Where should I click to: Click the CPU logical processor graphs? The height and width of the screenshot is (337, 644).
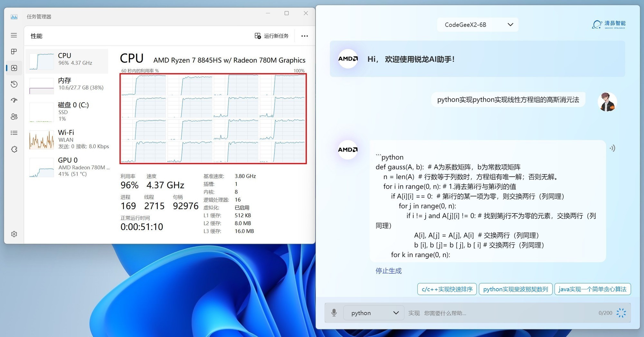(x=213, y=119)
